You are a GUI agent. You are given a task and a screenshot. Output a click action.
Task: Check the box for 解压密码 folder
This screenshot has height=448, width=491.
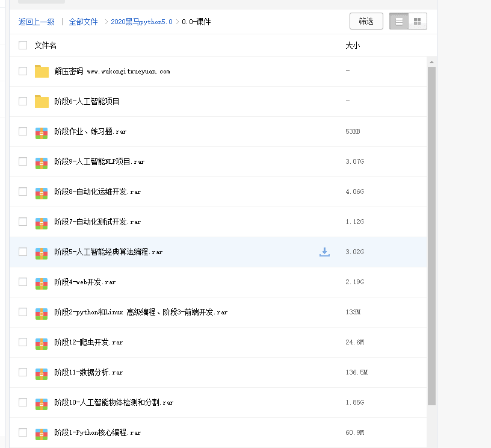[23, 71]
